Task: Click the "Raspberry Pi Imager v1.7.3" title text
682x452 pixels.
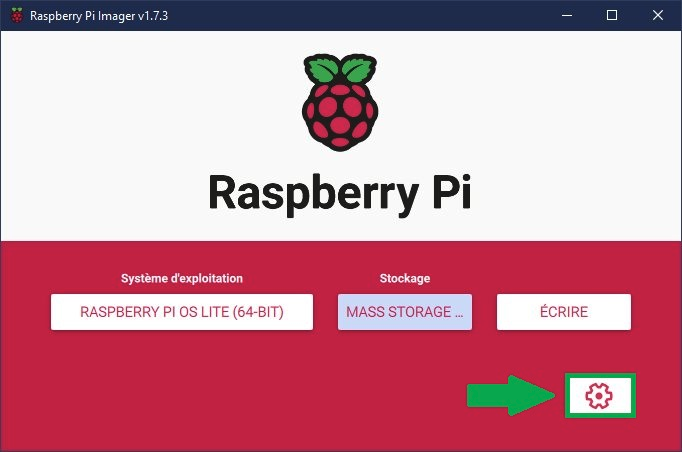Action: coord(99,16)
